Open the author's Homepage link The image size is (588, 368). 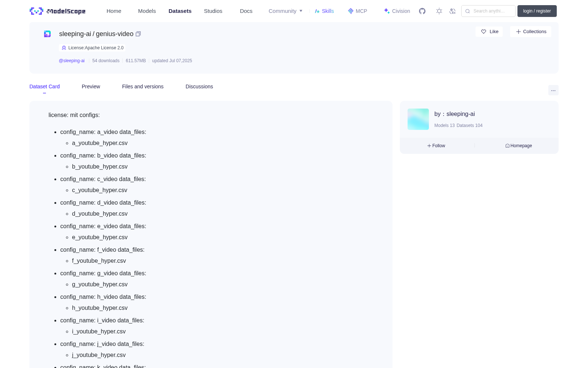point(519,146)
